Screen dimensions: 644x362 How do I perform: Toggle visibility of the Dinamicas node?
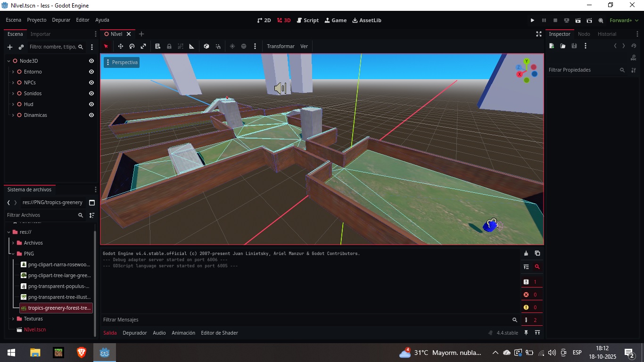click(x=91, y=115)
